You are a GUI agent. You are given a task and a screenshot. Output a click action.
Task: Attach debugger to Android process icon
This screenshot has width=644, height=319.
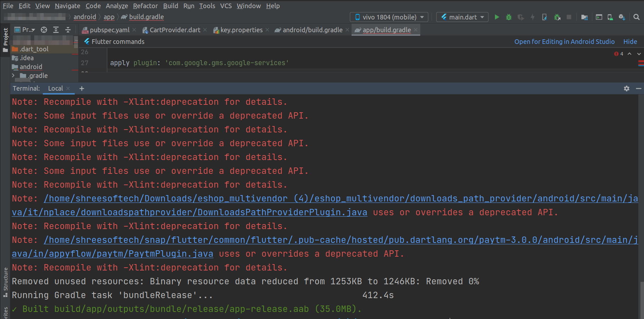557,17
